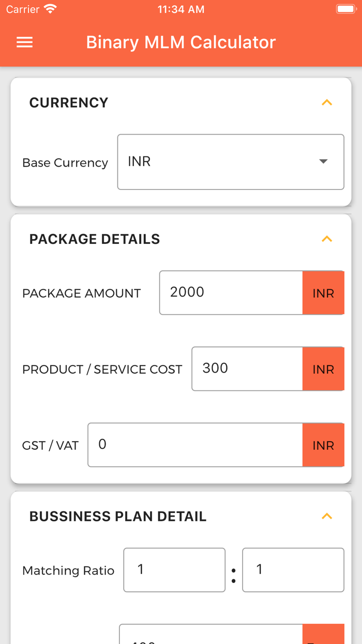
Task: Click the INR badge beside Product/Service Cost
Action: click(x=323, y=369)
